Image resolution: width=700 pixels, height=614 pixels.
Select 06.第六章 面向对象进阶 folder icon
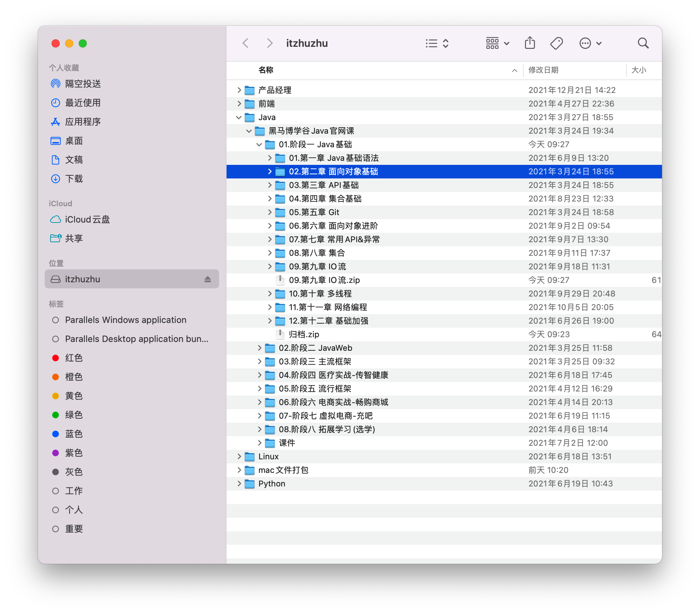tap(280, 226)
